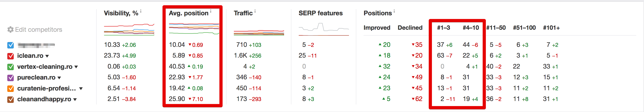Viewport: 644px width, 112px height.
Task: Open the SERP features sparkline chart
Action: point(324,29)
